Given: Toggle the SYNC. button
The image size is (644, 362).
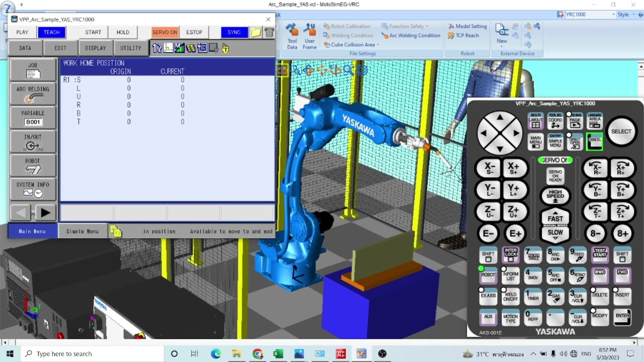Looking at the screenshot, I should click(x=234, y=32).
